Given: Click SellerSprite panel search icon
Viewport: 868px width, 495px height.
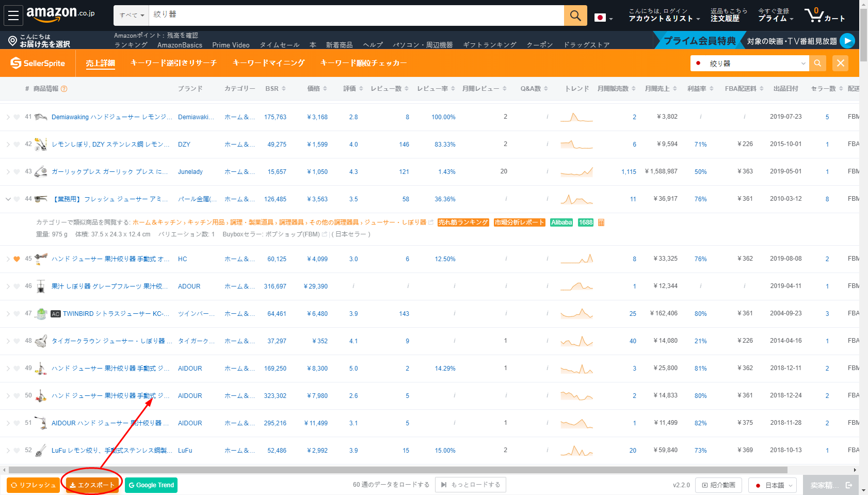Looking at the screenshot, I should click(x=817, y=63).
